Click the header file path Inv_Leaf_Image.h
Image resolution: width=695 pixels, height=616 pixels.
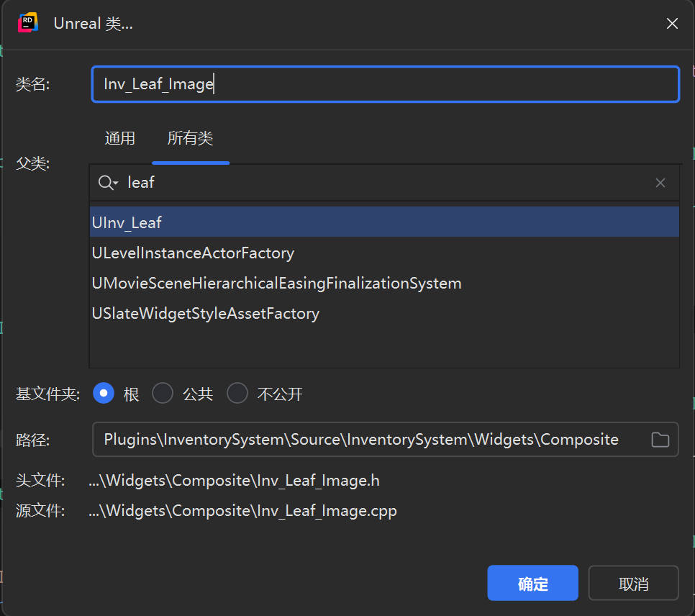(x=234, y=481)
